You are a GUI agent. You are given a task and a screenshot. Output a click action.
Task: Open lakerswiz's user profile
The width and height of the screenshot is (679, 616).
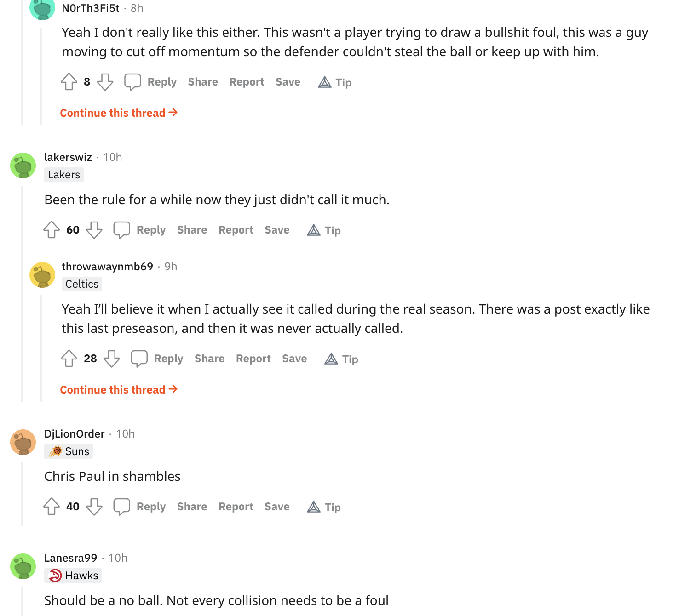click(68, 157)
